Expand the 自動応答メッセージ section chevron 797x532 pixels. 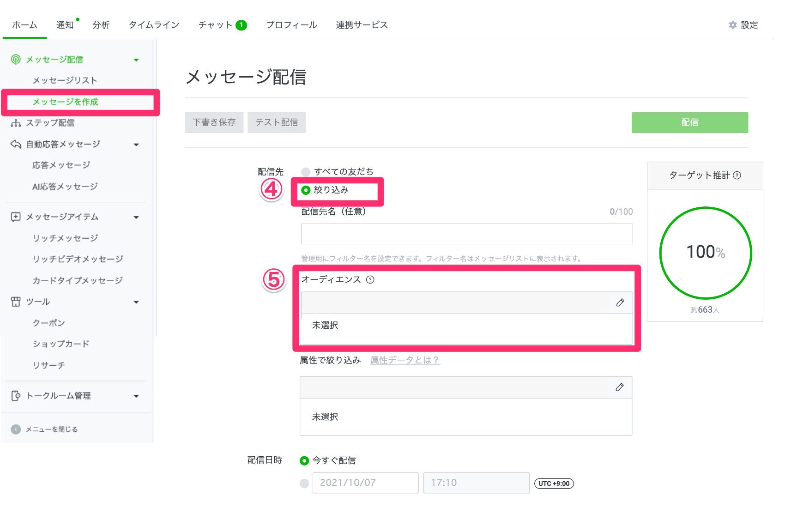pyautogui.click(x=136, y=144)
